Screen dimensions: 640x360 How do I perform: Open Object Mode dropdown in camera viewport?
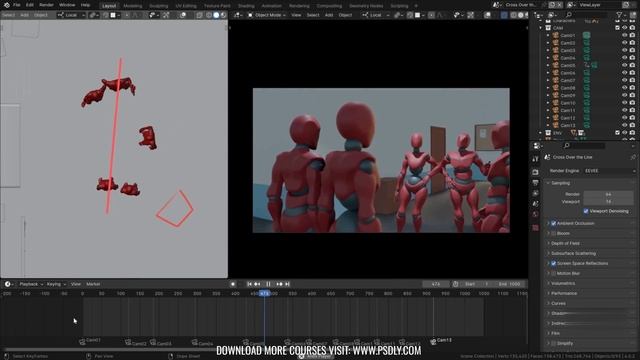click(x=267, y=15)
